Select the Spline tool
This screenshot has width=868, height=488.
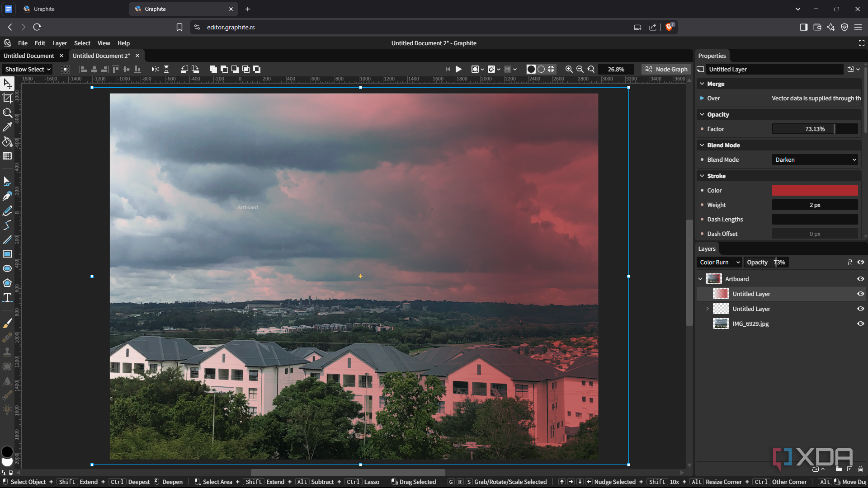tap(7, 225)
